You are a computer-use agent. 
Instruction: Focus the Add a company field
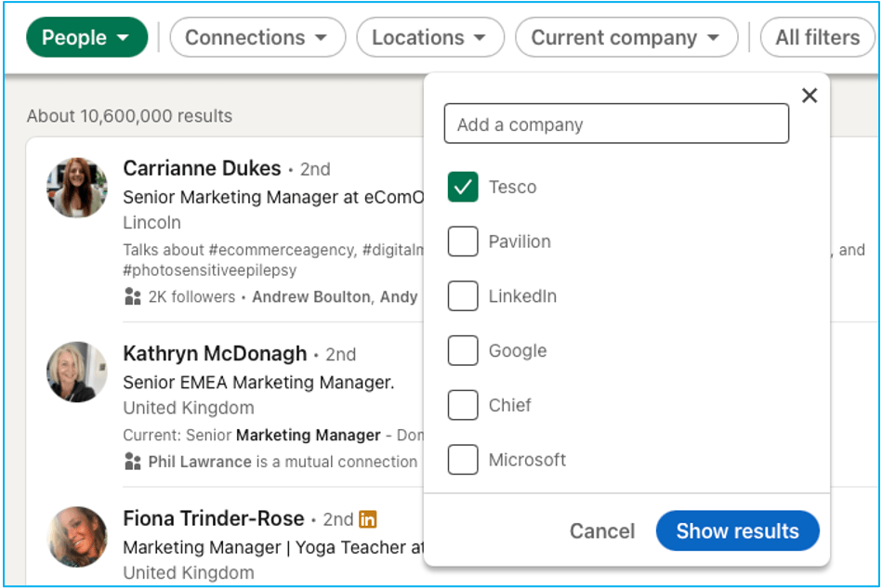616,124
